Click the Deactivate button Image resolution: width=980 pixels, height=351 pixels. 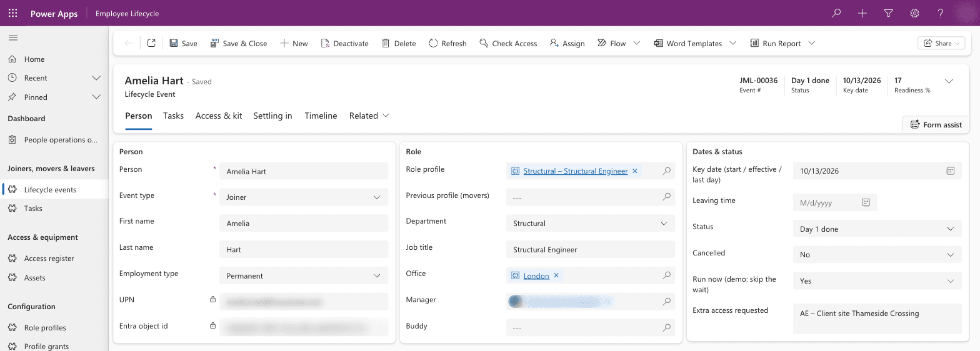(x=345, y=43)
